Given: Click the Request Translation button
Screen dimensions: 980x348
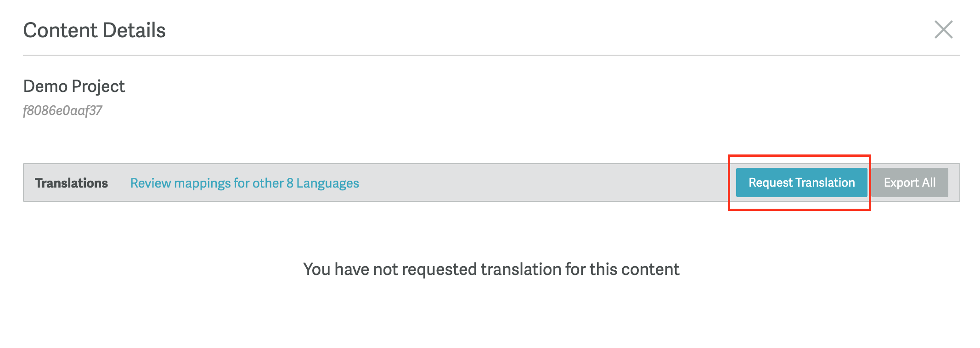Looking at the screenshot, I should pyautogui.click(x=801, y=183).
